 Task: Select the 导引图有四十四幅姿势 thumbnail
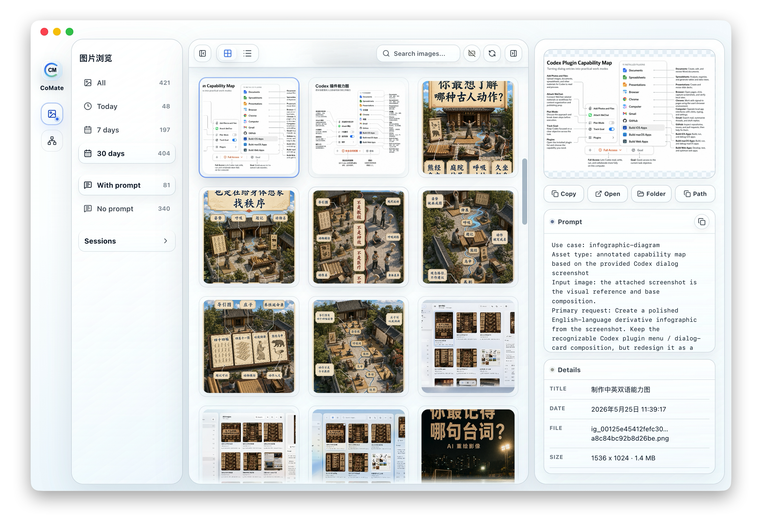coord(359,346)
